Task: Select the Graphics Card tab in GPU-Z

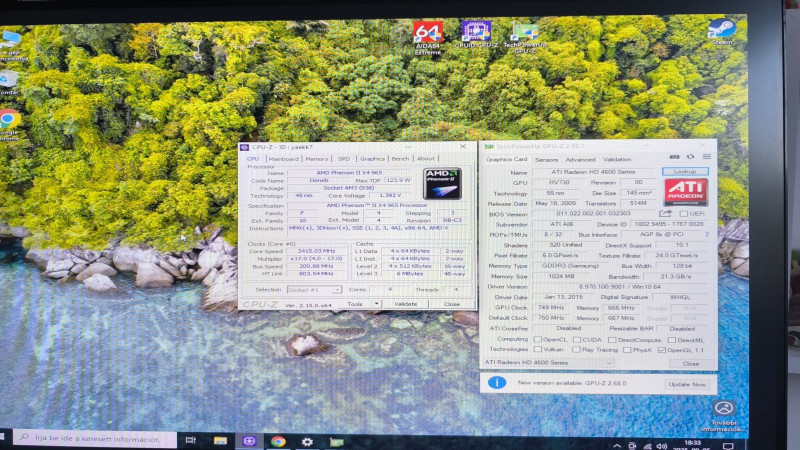Action: (507, 160)
